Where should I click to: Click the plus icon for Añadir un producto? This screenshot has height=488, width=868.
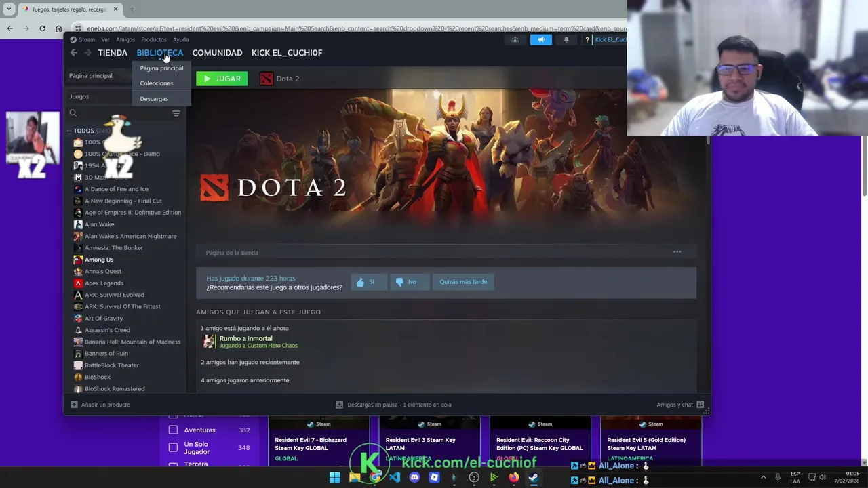tap(74, 405)
